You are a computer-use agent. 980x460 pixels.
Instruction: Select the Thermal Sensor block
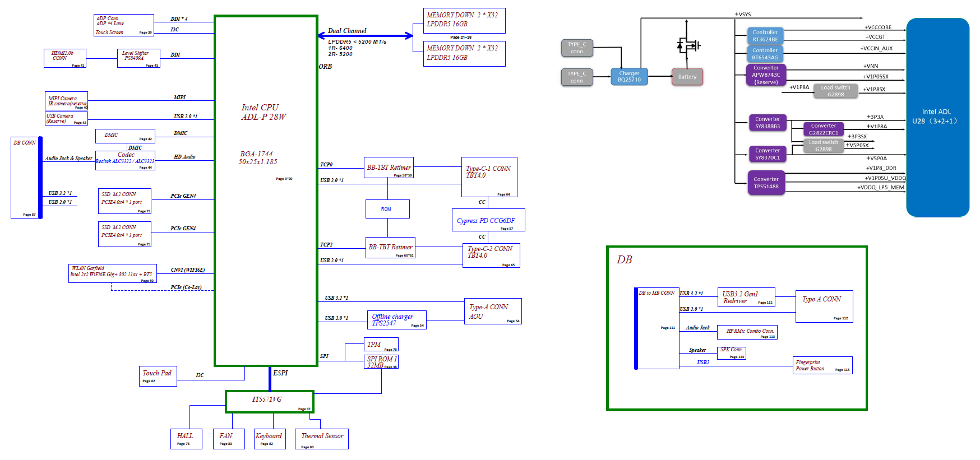(322, 439)
